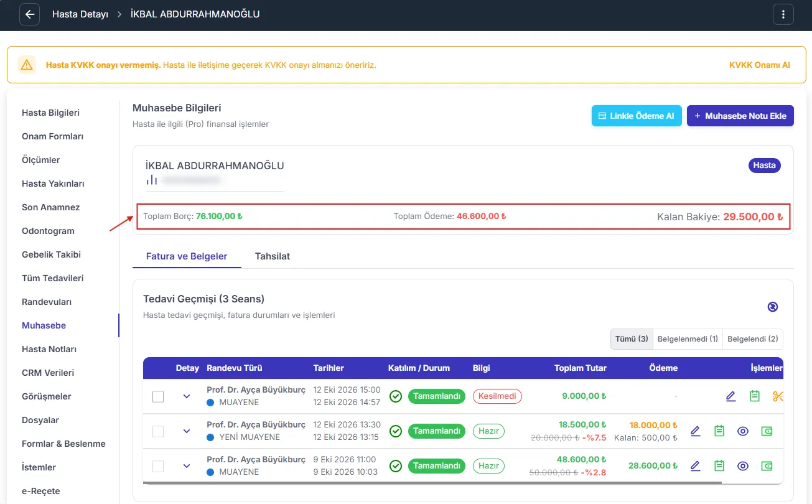Open the wallet icon for the 18.000,00 ₺ payment
The width and height of the screenshot is (812, 504).
pos(767,431)
